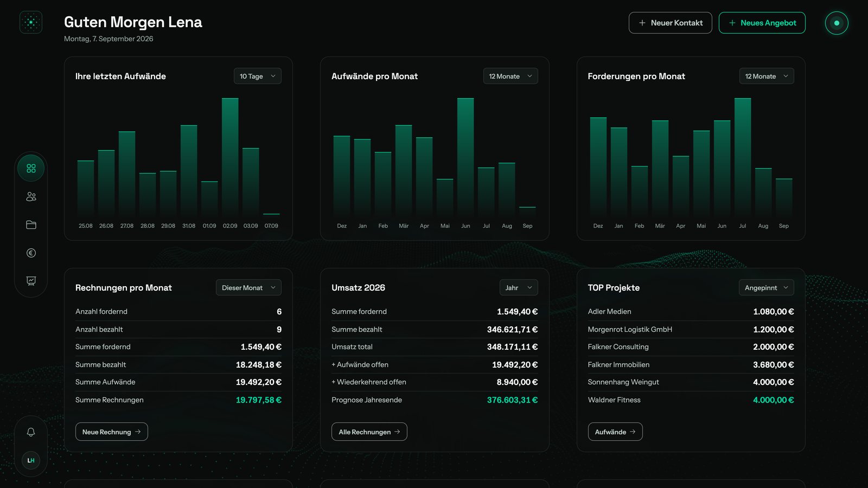The height and width of the screenshot is (488, 868).
Task: Click the green status circle at top right
Action: (x=837, y=23)
